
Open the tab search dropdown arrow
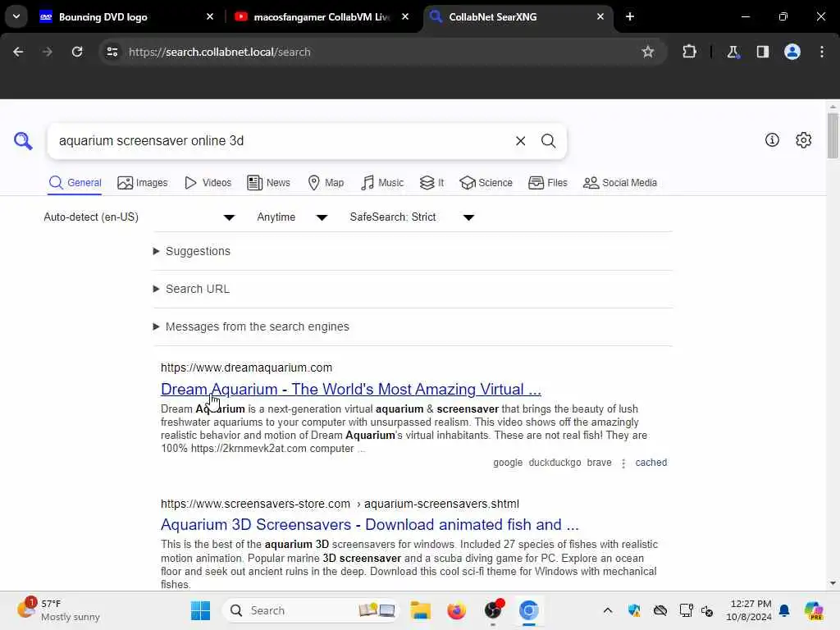(16, 16)
